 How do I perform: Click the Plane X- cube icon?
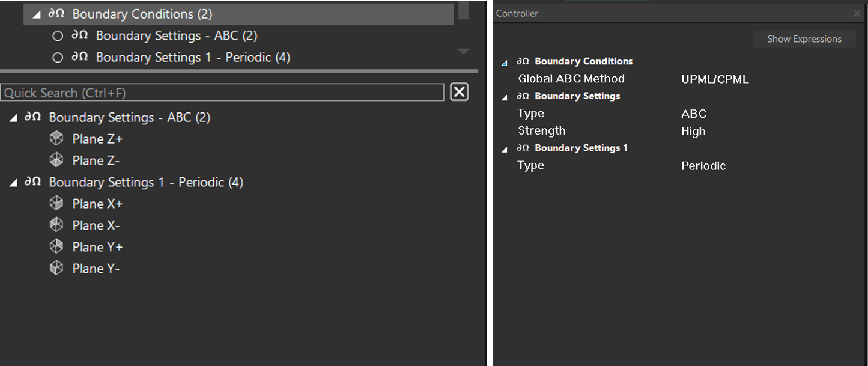(56, 225)
